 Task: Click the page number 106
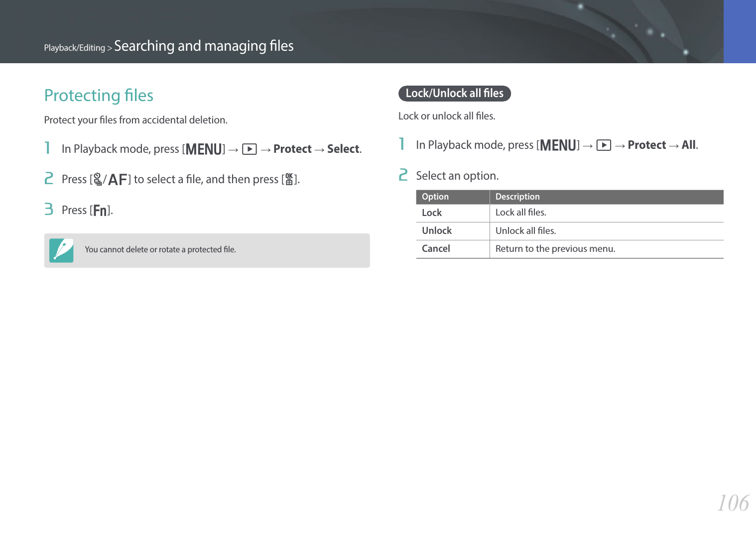(x=733, y=503)
